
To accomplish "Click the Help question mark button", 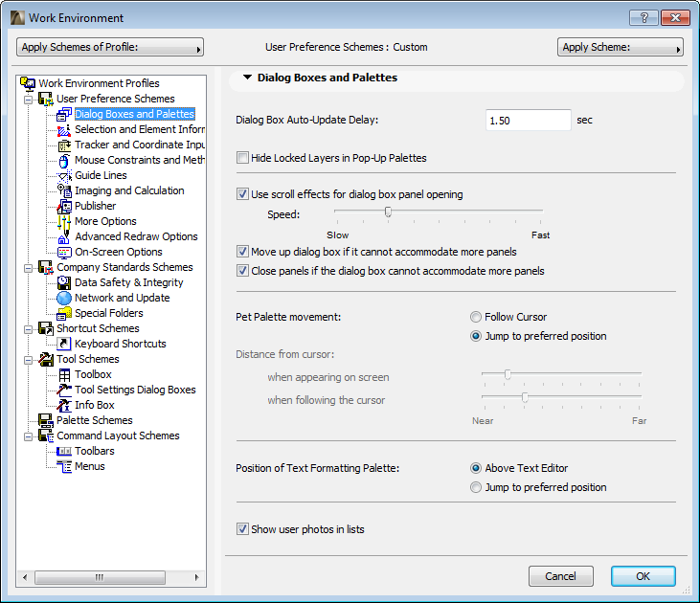I will pos(644,18).
